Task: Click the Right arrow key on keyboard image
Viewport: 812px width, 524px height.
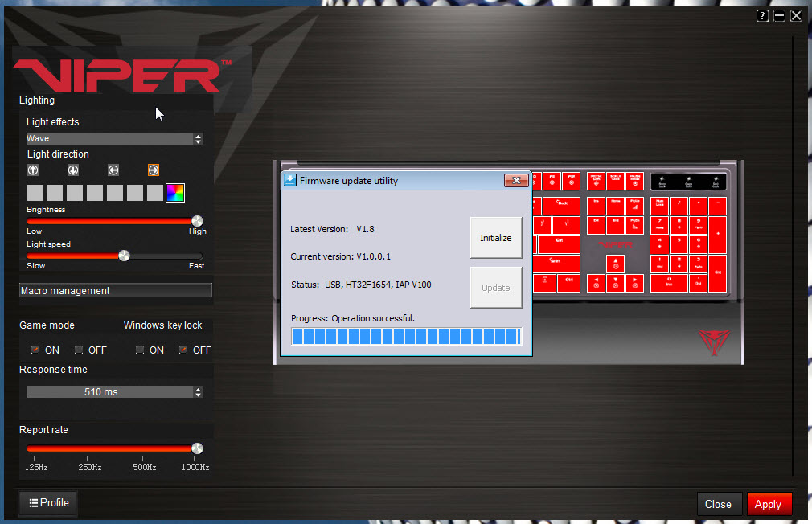Action: pos(635,283)
